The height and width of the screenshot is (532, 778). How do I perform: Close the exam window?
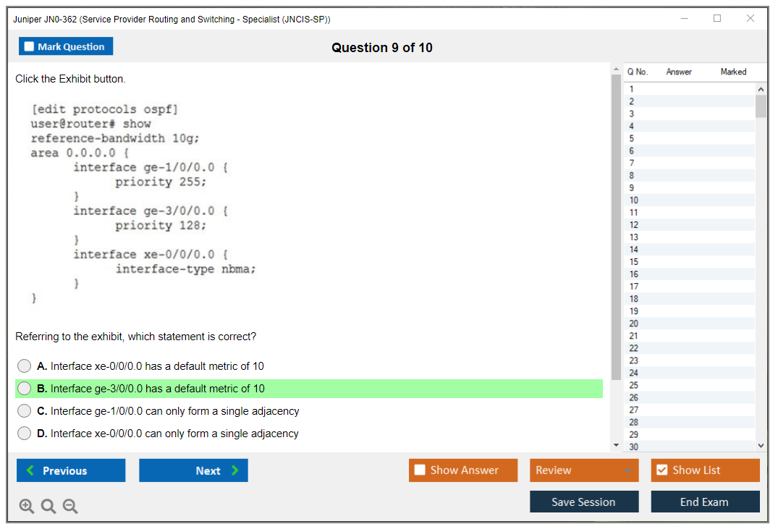click(750, 19)
